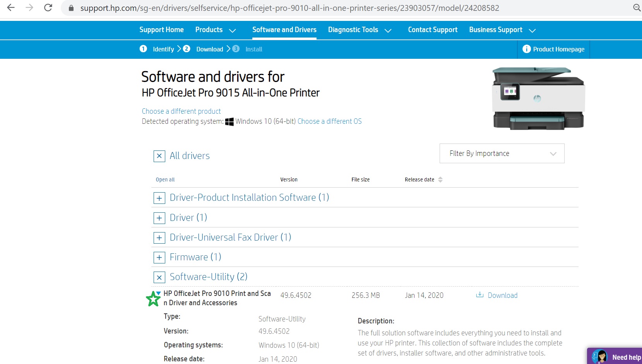Screen dimensions: 642x364
Task: Click the green star marker icon
Action: [153, 299]
